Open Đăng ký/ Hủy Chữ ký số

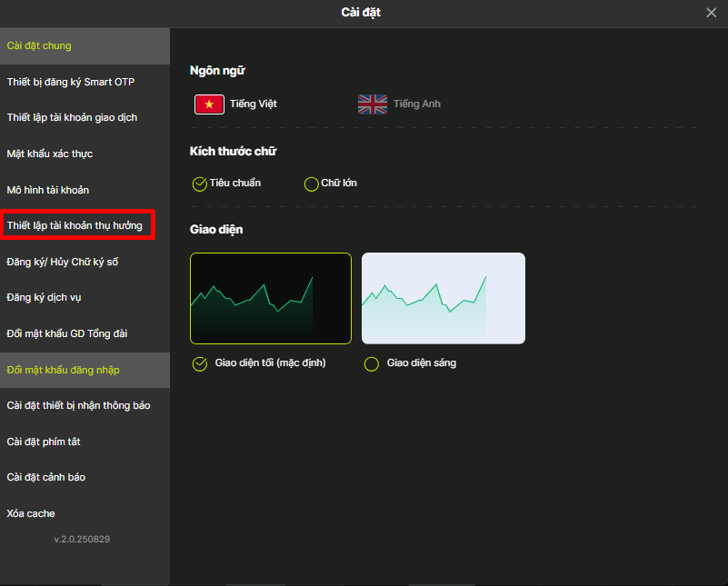[62, 262]
